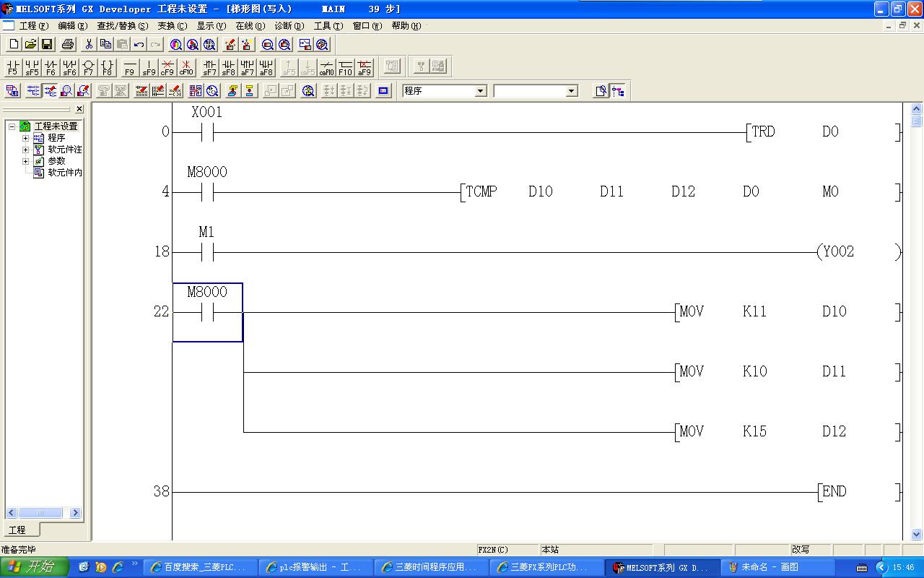The width and height of the screenshot is (924, 578).
Task: Toggle project data list display button
Action: click(618, 91)
